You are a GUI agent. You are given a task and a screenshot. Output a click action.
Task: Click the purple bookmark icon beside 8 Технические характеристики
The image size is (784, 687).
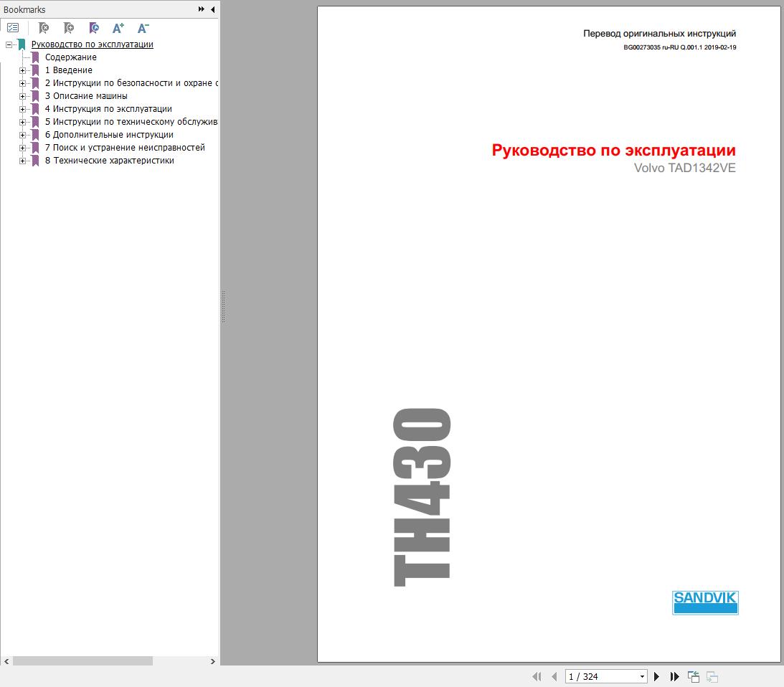coord(35,161)
